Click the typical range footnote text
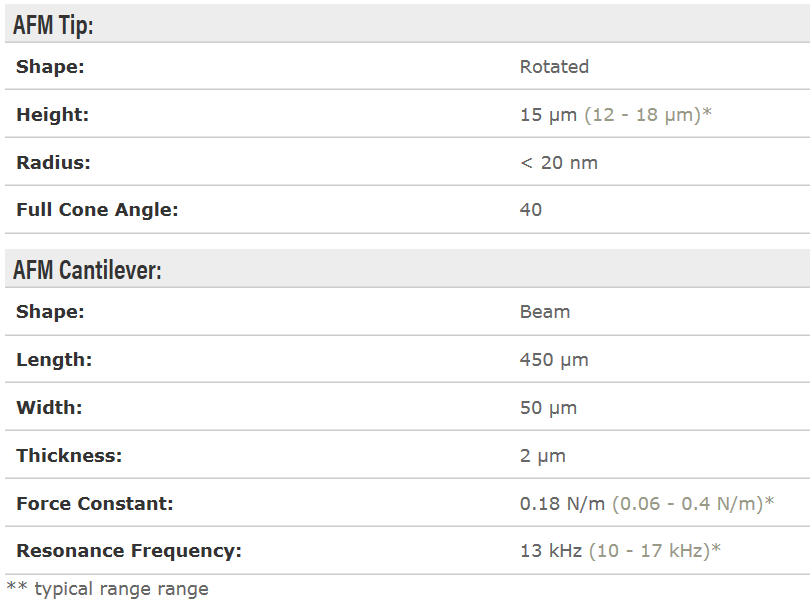 tap(108, 589)
